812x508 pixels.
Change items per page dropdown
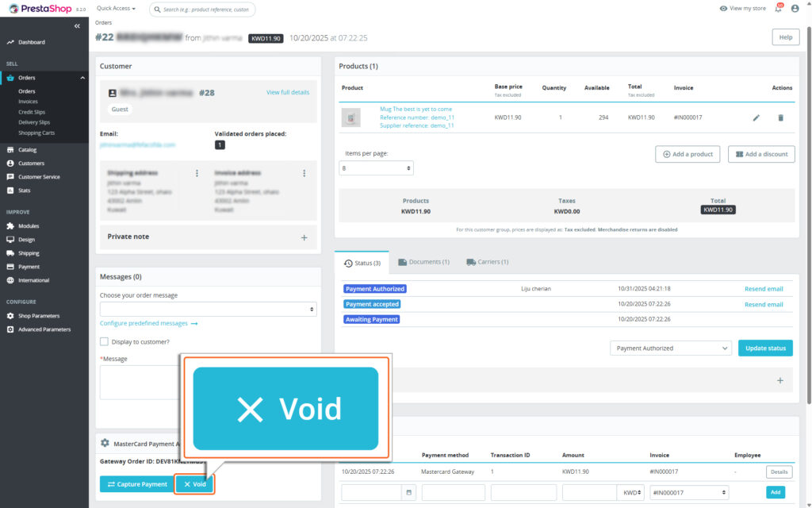(x=376, y=167)
